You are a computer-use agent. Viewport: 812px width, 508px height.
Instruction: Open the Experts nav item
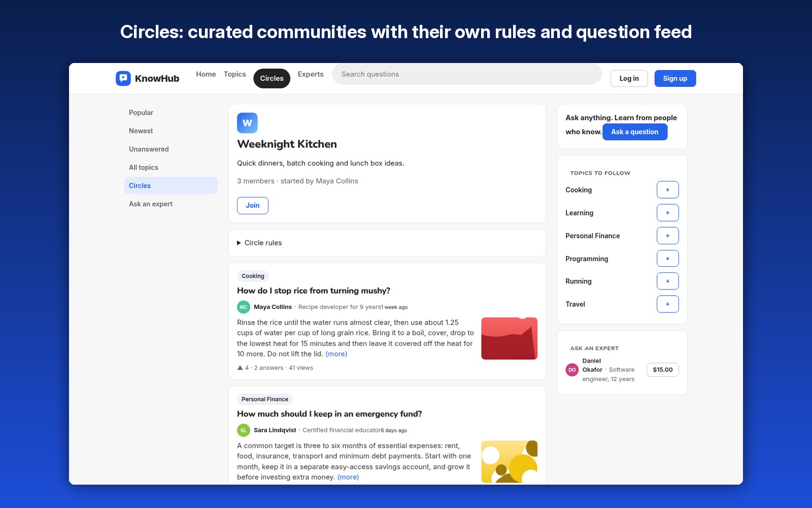(x=311, y=74)
